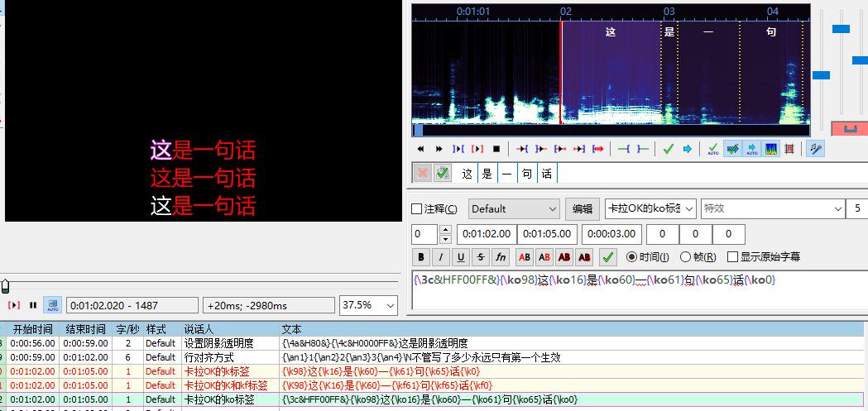Play last 500 ms of selection icon

pyautogui.click(x=579, y=149)
